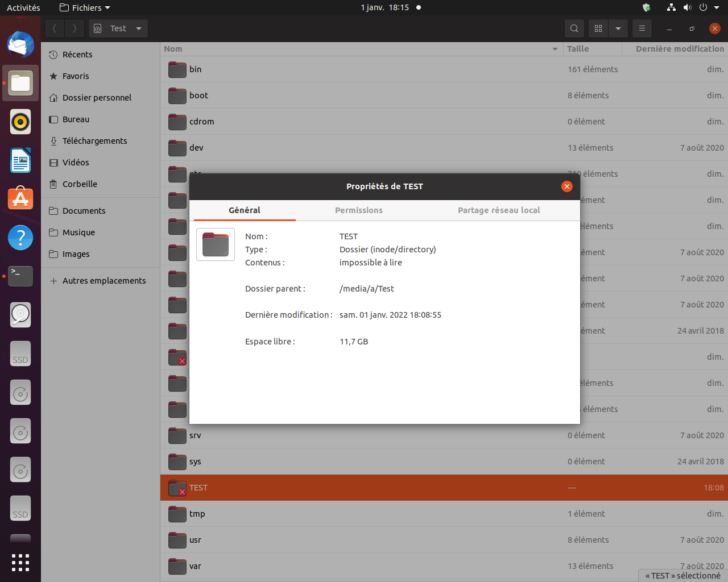
Task: Select the bin folder row
Action: pyautogui.click(x=444, y=69)
